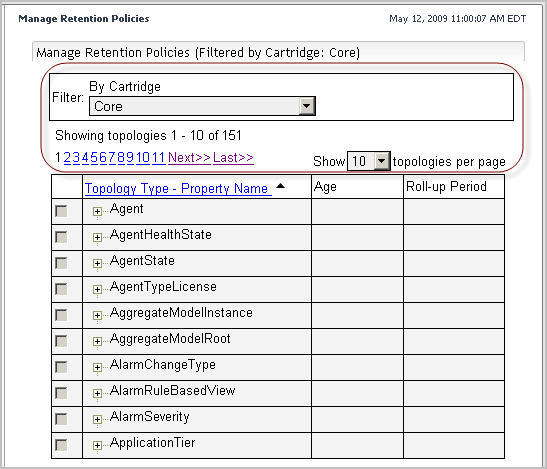Click the ApplicationTier tree item
The height and width of the screenshot is (469, 547).
tap(152, 442)
